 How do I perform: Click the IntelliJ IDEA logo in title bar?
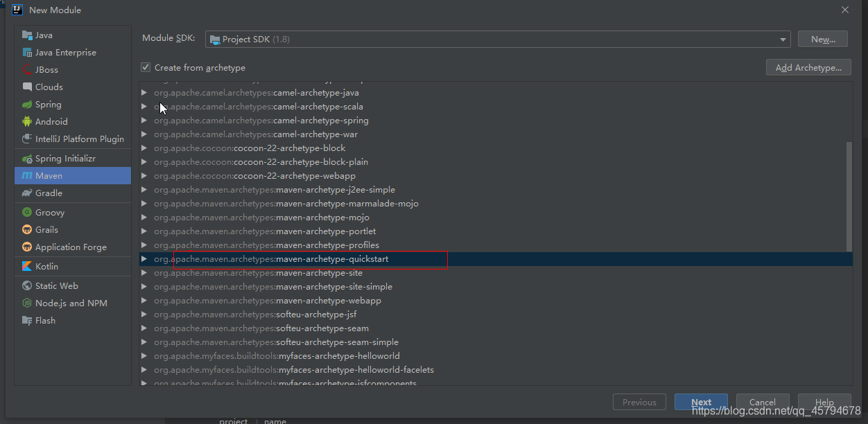(x=17, y=10)
